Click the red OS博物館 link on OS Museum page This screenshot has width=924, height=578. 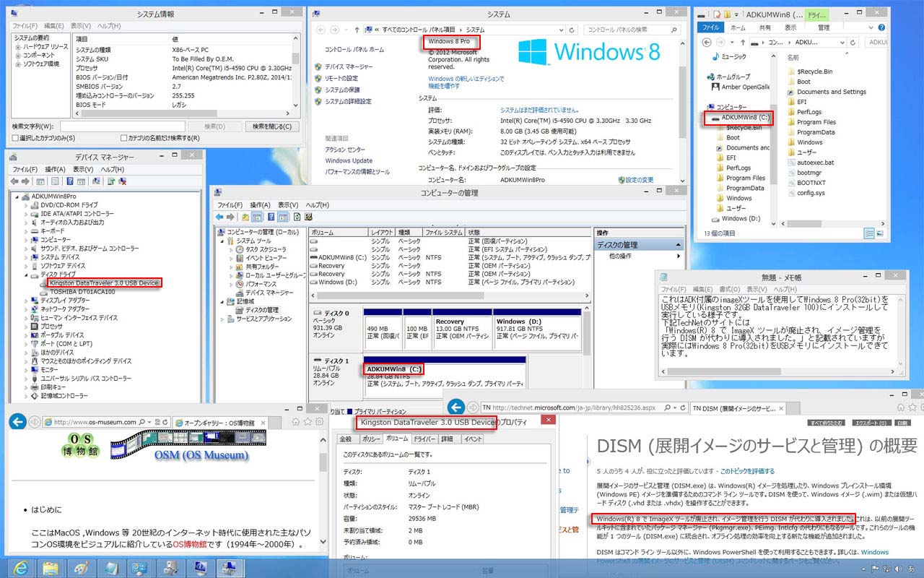click(190, 544)
